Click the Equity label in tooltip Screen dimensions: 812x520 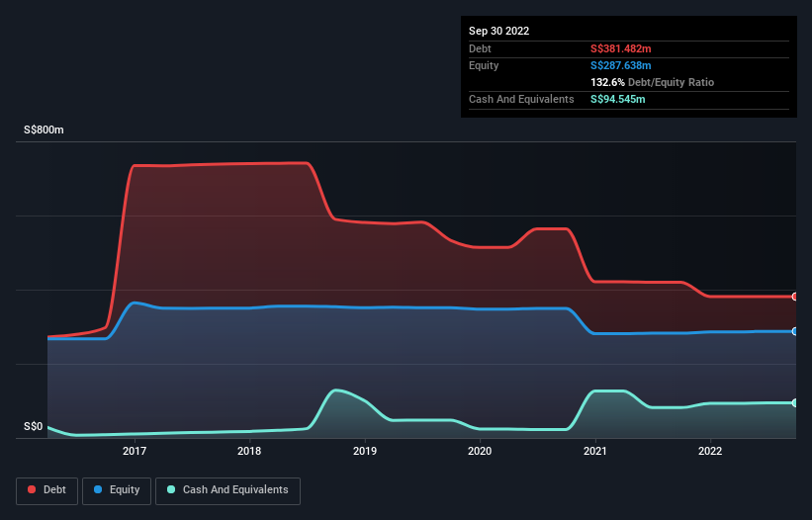[484, 65]
